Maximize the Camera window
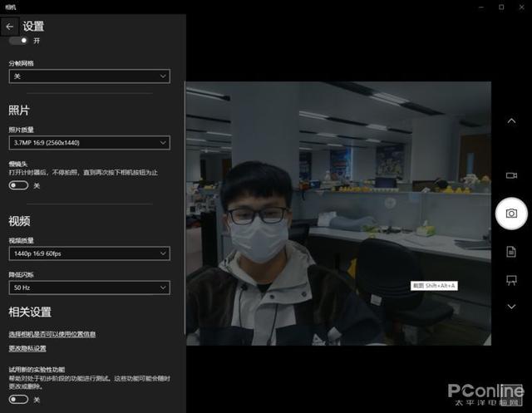Image resolution: width=532 pixels, height=413 pixels. [501, 7]
